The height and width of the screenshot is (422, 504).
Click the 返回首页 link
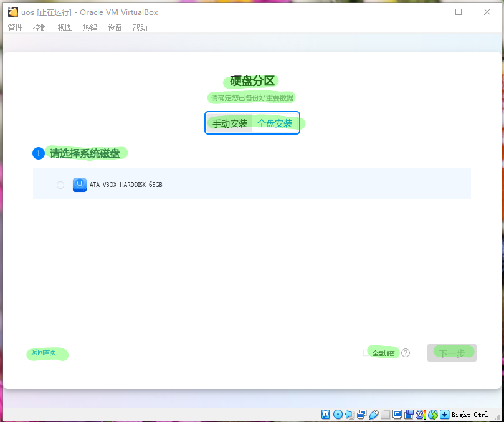click(44, 353)
